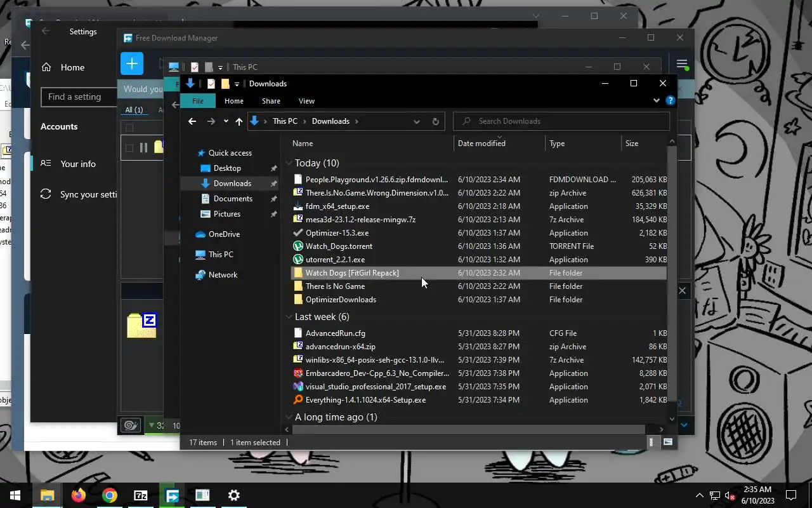Screen dimensions: 812x508
Task: Open the address bar history dropdown
Action: pyautogui.click(x=416, y=121)
